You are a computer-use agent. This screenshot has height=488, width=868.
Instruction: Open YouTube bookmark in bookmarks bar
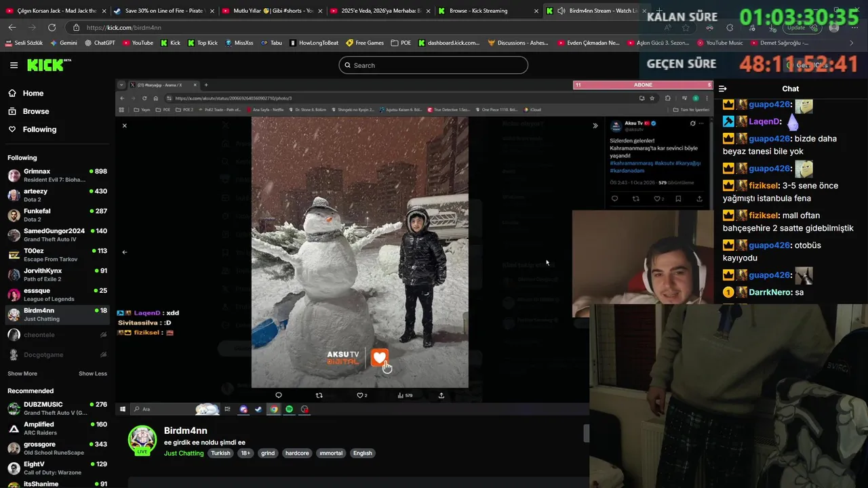(138, 43)
